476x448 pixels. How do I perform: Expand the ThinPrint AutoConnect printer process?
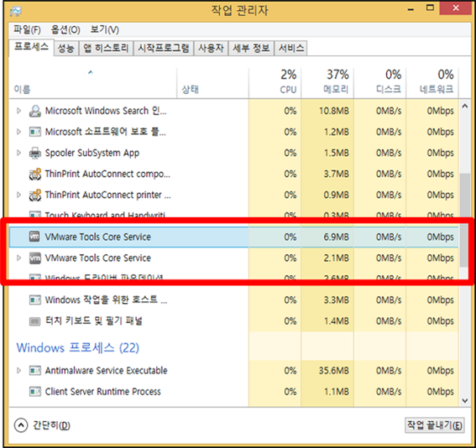[x=18, y=195]
